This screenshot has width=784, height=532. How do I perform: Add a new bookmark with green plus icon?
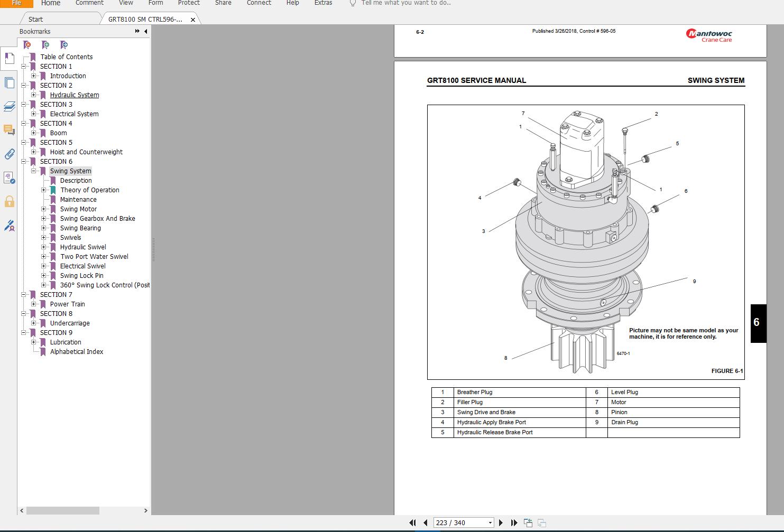tap(45, 44)
